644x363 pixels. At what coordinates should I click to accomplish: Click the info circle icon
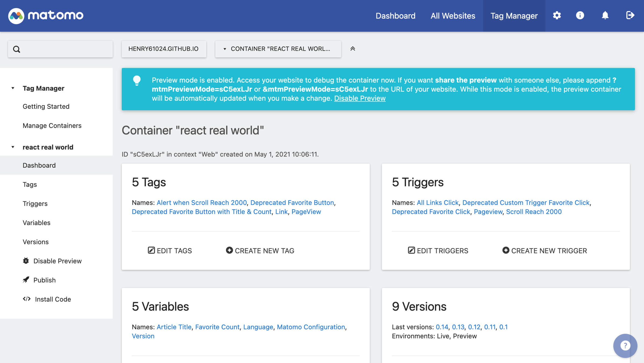click(x=580, y=16)
